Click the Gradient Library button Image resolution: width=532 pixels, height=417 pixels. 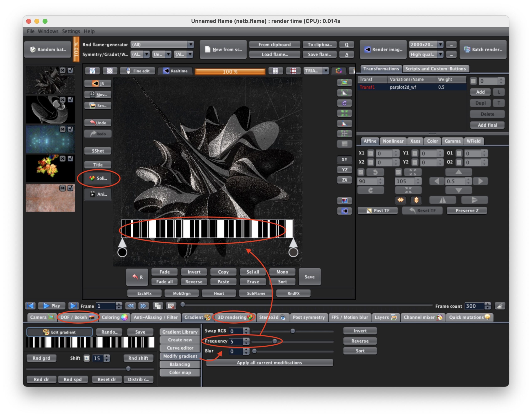pos(180,332)
